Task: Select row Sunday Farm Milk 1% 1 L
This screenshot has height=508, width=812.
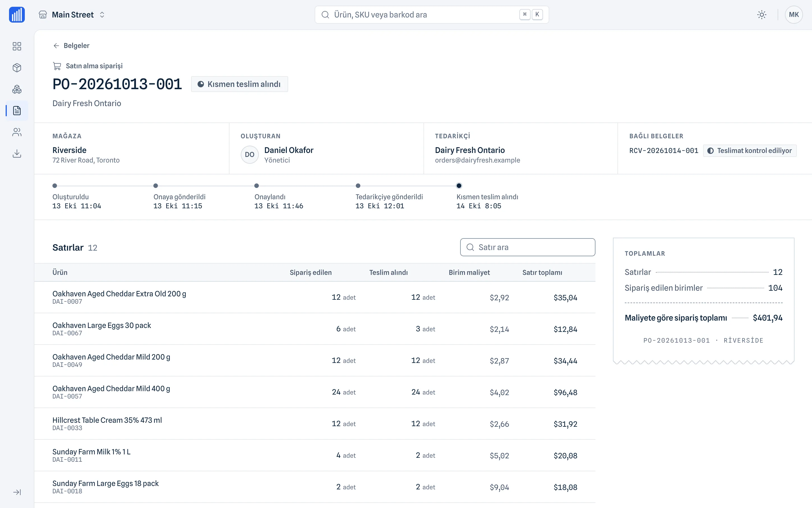Action: [x=315, y=455]
